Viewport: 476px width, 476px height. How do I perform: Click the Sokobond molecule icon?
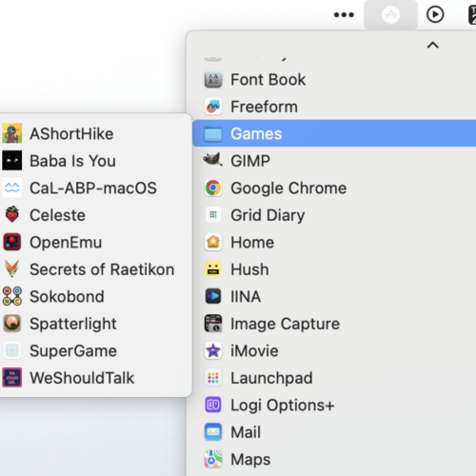click(x=12, y=296)
